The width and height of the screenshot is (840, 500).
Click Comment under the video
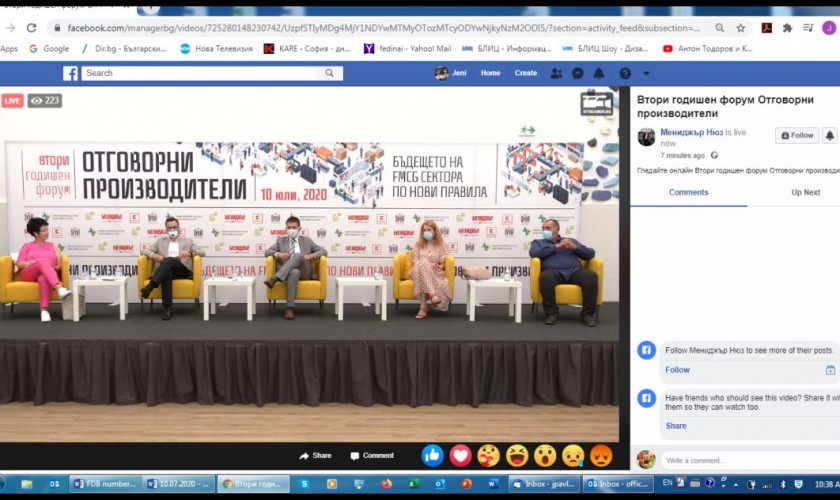(372, 456)
